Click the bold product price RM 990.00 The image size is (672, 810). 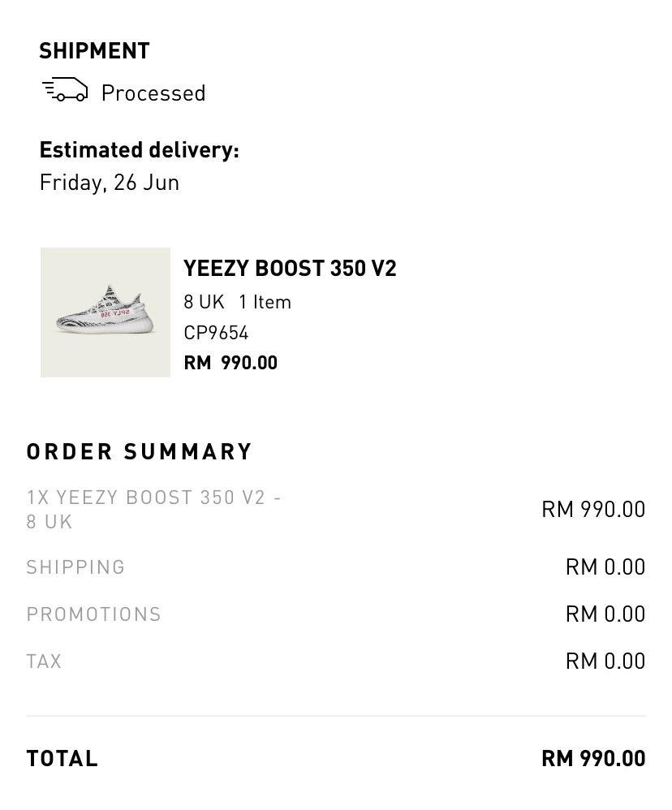click(x=230, y=363)
